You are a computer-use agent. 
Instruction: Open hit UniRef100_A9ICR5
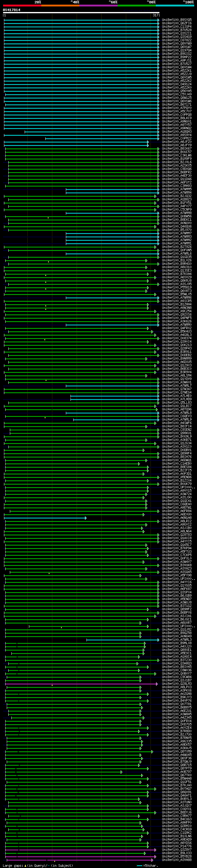177,301
